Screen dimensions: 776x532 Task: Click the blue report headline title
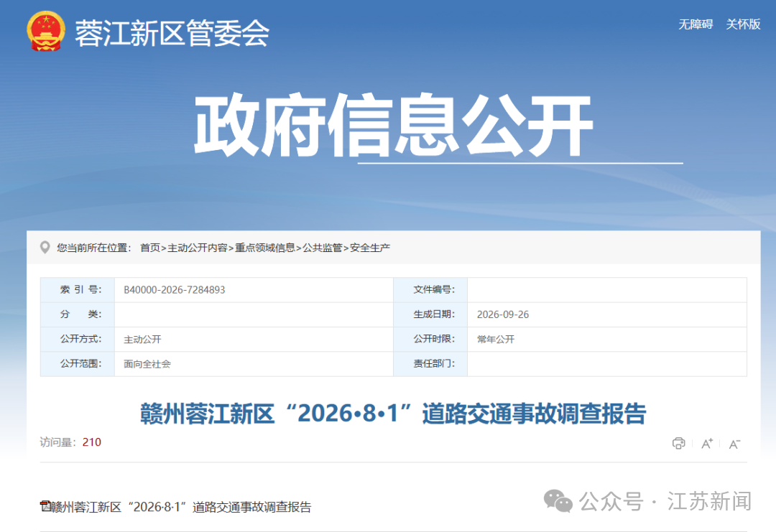[x=394, y=414]
